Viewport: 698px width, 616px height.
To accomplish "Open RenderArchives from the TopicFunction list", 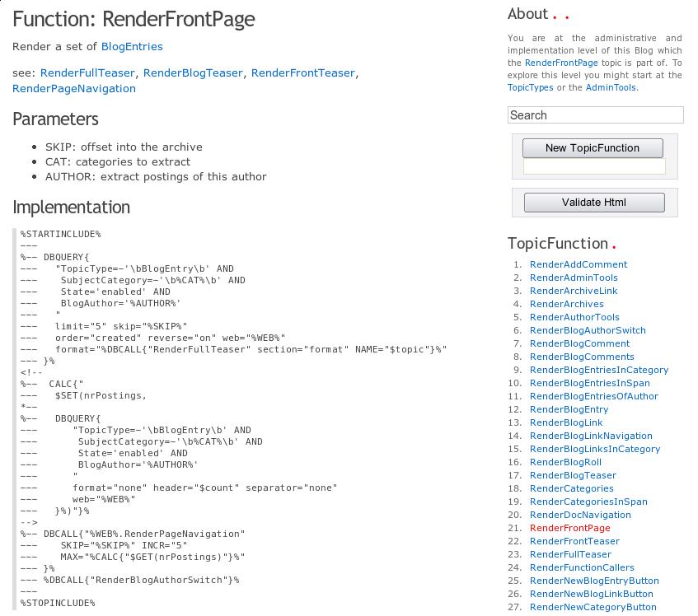I will (x=566, y=304).
